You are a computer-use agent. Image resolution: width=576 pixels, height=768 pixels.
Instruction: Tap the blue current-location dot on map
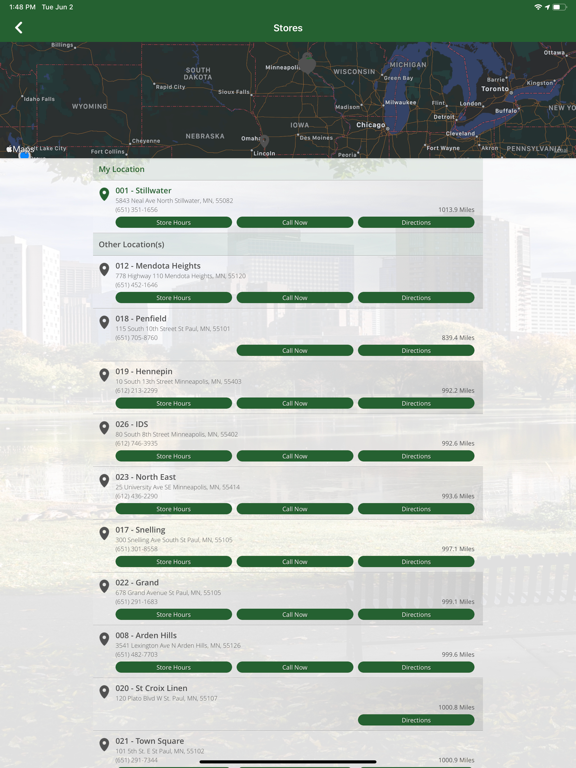pos(24,155)
